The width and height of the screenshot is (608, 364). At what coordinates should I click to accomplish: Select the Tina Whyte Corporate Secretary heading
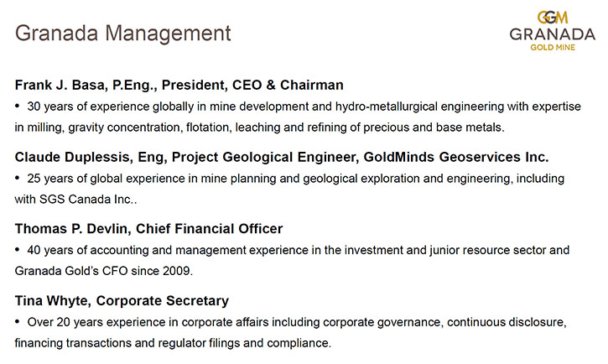[122, 301]
